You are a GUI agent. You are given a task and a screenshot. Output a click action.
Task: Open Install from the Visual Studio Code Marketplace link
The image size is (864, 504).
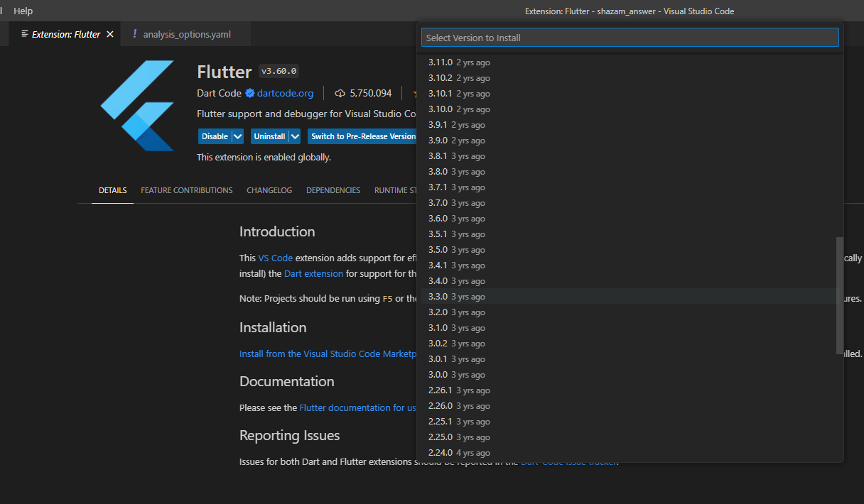(328, 354)
